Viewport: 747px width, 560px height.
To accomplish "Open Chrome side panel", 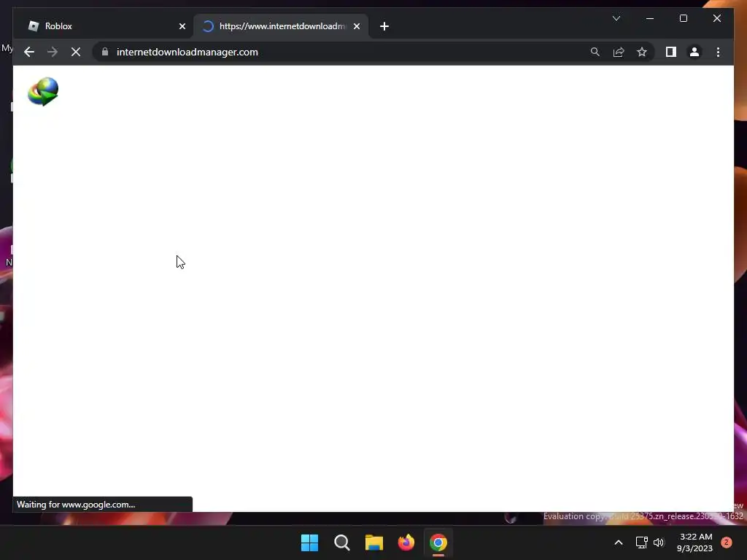I will 671,52.
